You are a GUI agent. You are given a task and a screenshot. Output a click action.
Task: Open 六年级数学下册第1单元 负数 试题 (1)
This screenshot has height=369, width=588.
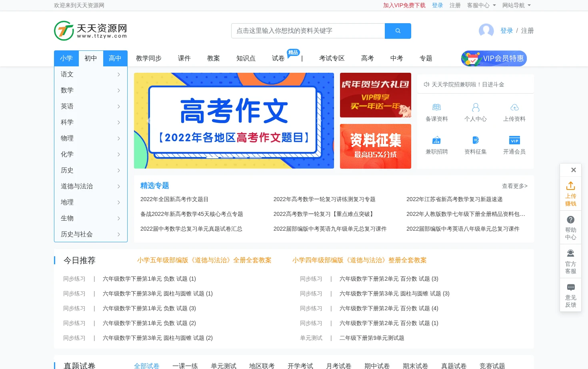tap(149, 279)
